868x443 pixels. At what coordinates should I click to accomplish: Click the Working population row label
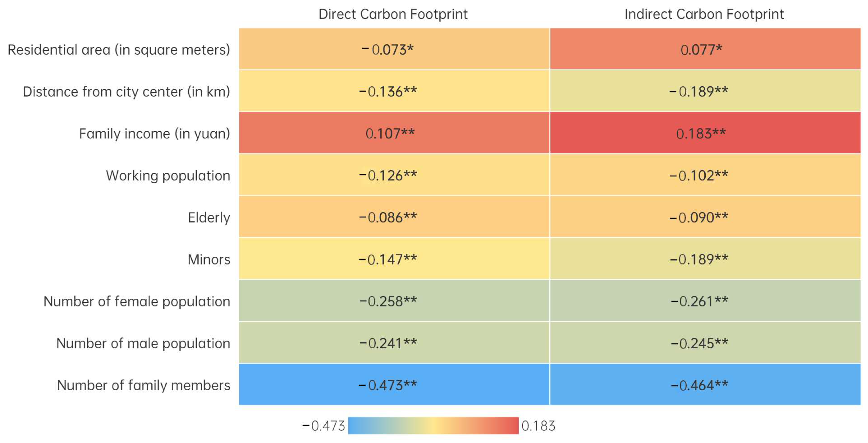pos(168,176)
